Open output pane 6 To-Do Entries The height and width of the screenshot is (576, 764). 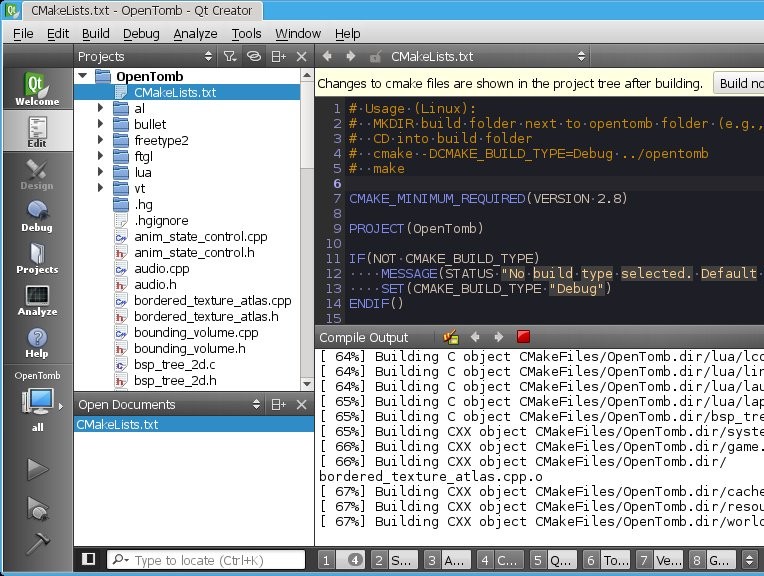click(606, 560)
